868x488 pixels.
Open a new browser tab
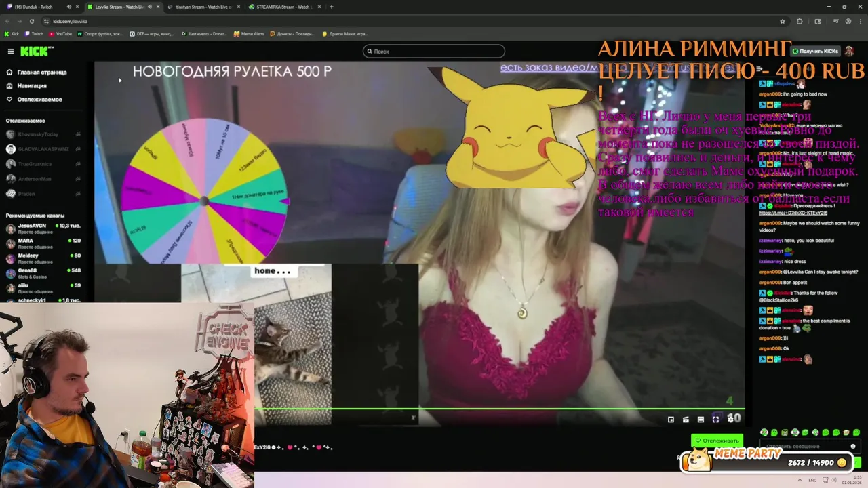[x=332, y=7]
